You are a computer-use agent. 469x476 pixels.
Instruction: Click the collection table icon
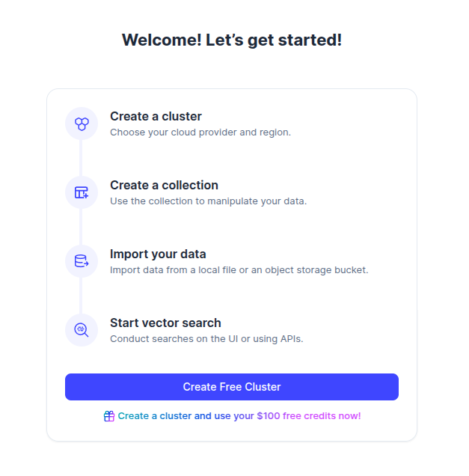coord(82,192)
